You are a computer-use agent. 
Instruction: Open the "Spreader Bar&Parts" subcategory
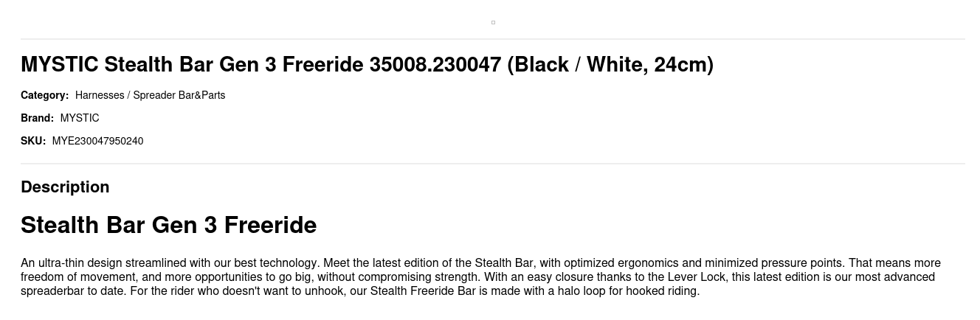point(179,95)
